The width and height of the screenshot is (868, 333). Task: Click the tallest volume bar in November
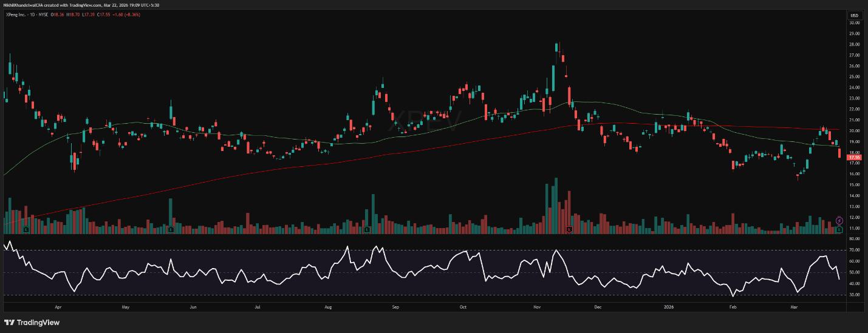coord(556,206)
